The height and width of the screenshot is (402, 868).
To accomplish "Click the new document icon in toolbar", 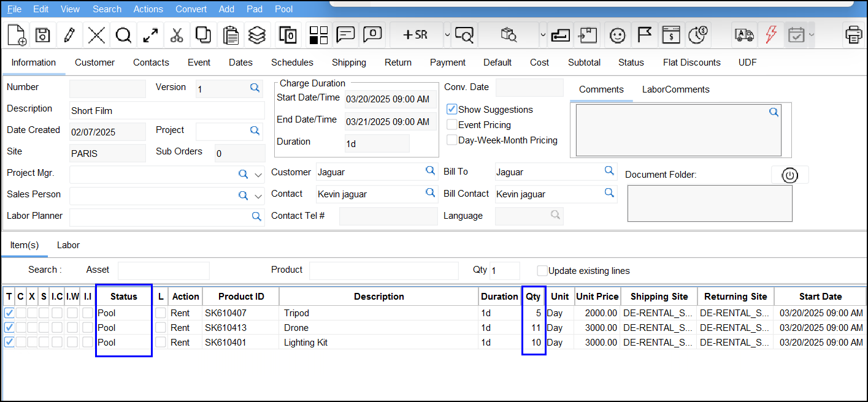I will point(17,35).
